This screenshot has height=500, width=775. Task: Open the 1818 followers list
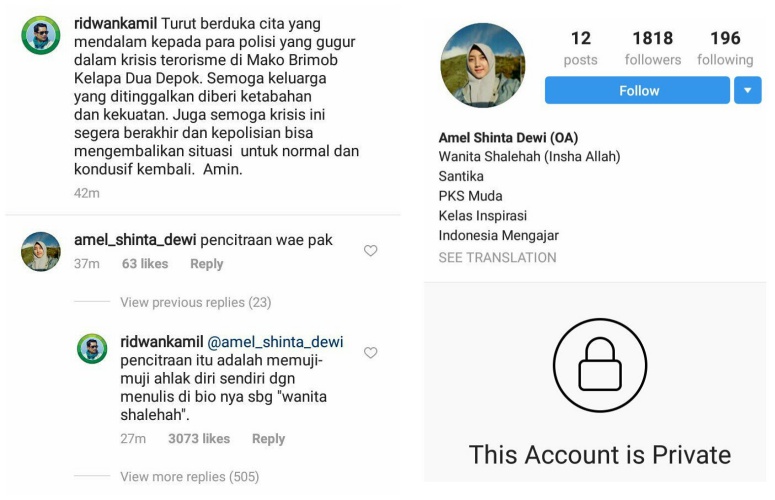coord(653,48)
